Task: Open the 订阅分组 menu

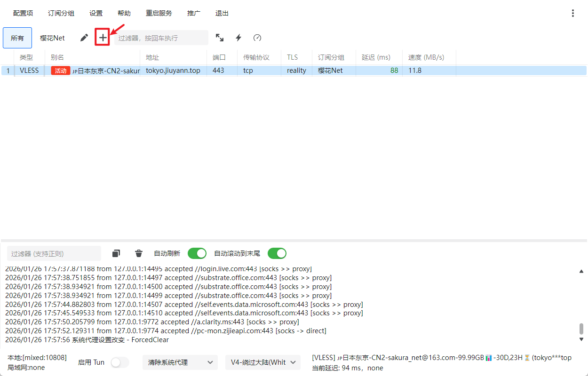Action: [61, 13]
